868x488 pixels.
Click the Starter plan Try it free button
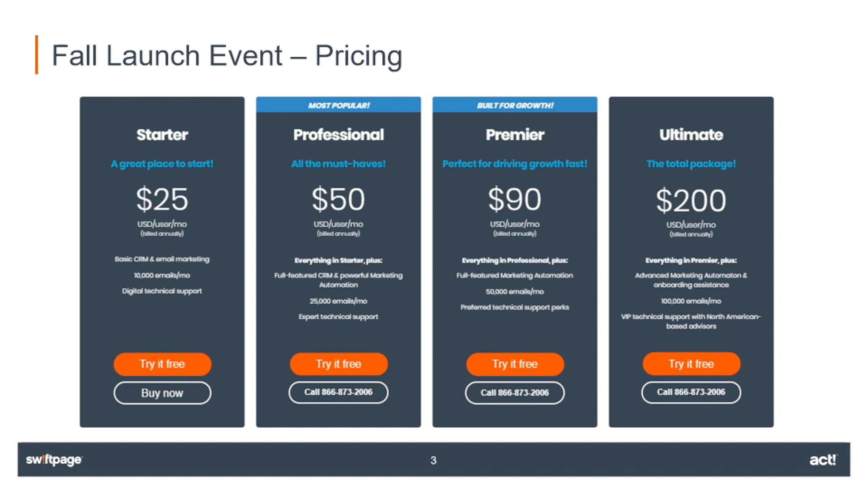(162, 364)
